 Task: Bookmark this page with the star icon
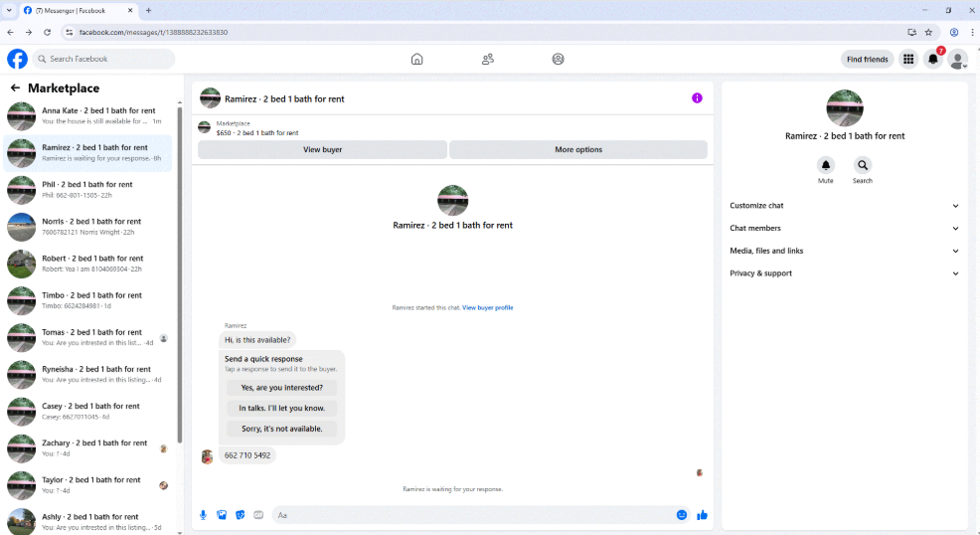(928, 32)
